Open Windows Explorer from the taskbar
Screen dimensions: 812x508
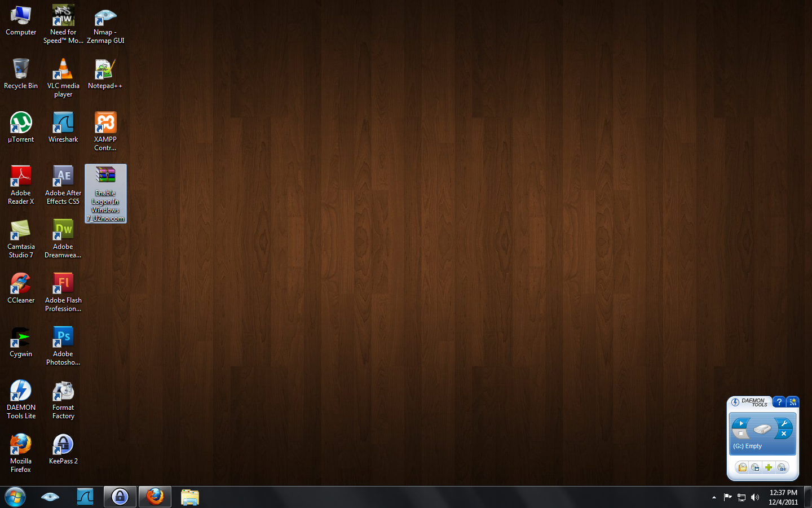pos(189,496)
